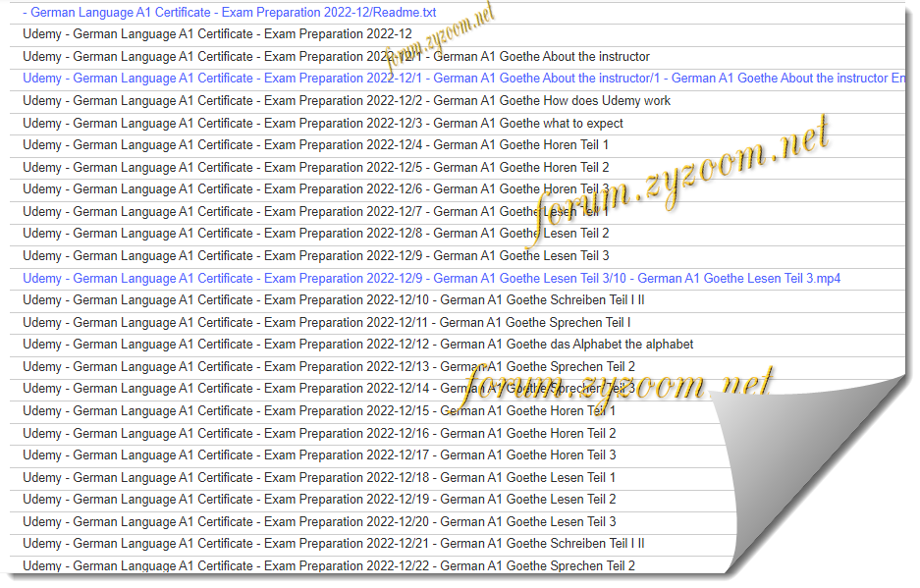
Task: Select the '2 - German A1 Goethe How does Udemy work' row
Action: 347,100
